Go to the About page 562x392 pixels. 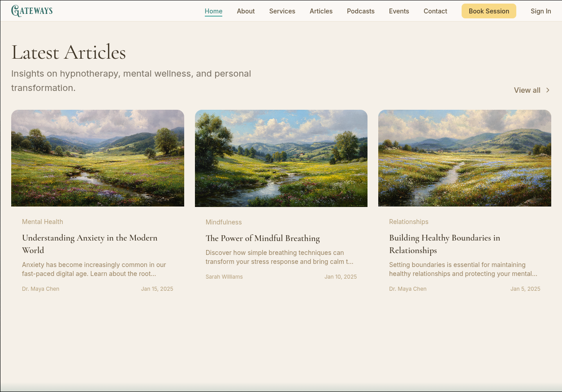246,11
